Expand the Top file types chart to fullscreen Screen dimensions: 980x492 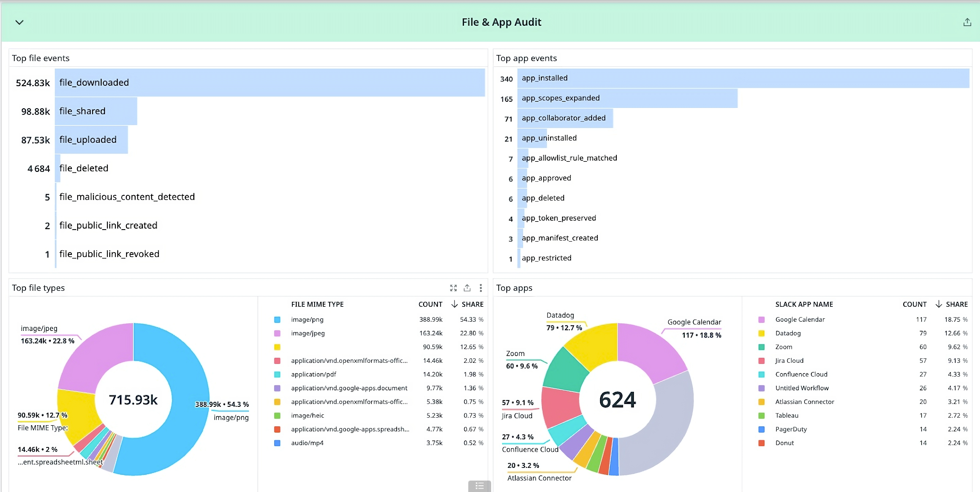point(453,288)
